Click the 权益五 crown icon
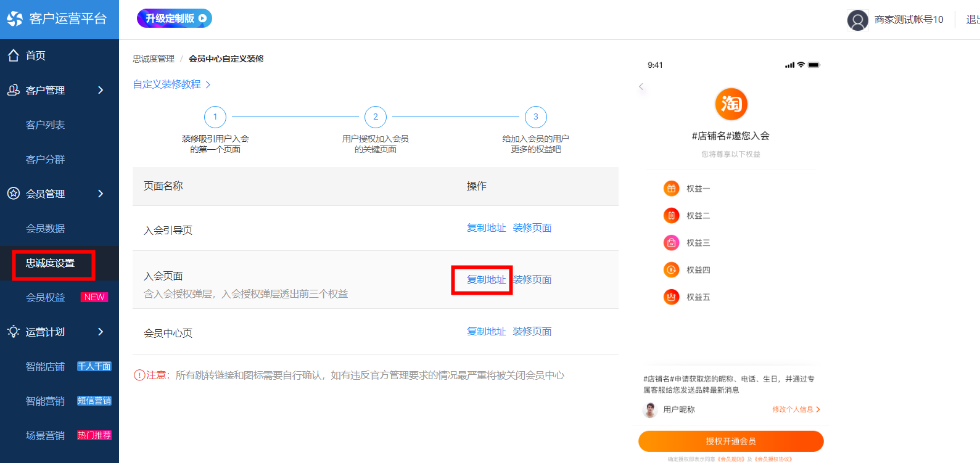The image size is (980, 463). pyautogui.click(x=671, y=297)
